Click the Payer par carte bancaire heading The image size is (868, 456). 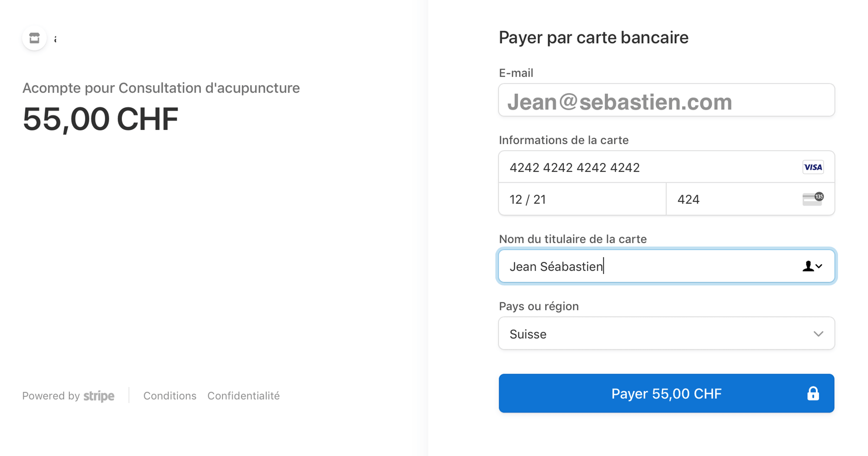pyautogui.click(x=593, y=38)
